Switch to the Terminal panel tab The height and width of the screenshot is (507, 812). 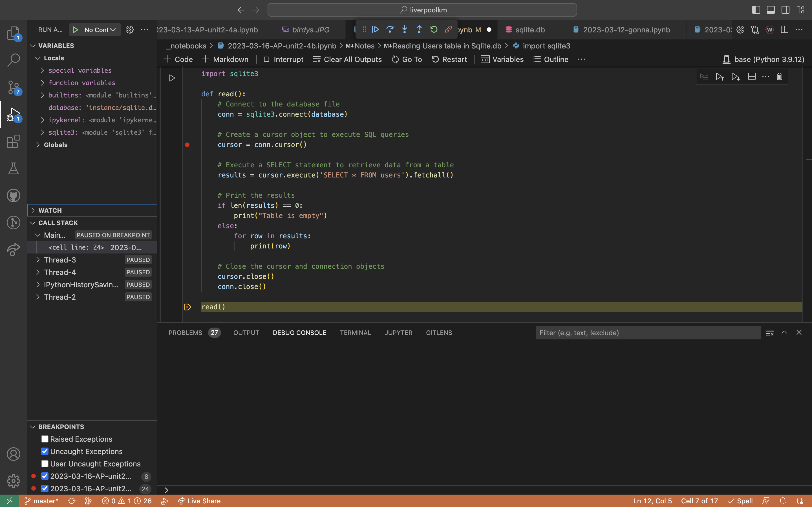tap(355, 333)
